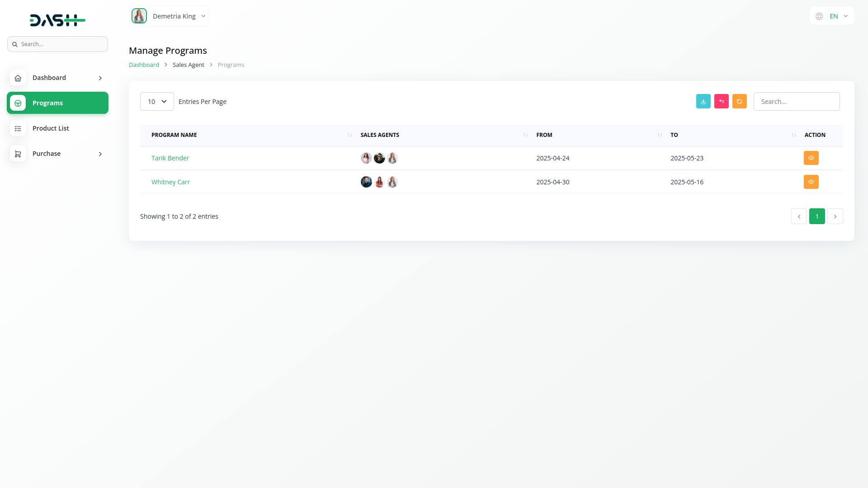Screen dimensions: 868x488
Task: Click the Sales Agent breadcrumb
Action: point(188,65)
